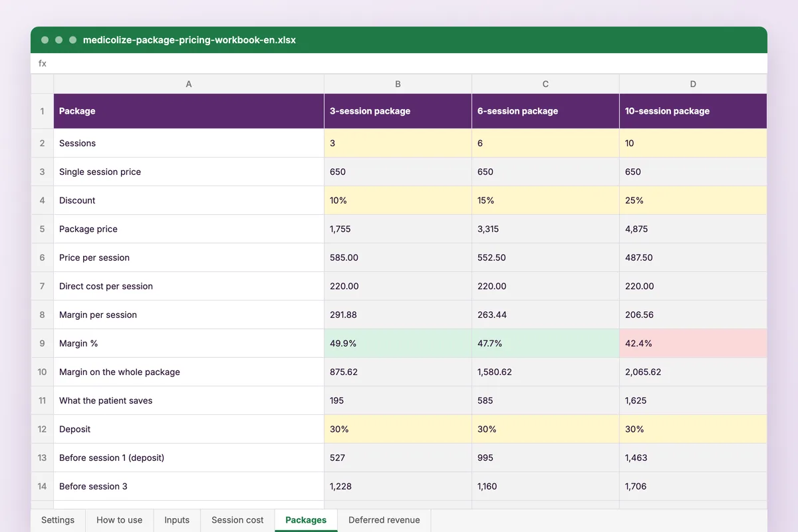Click the '3-session package' header cell
The height and width of the screenshot is (532, 798).
(x=398, y=111)
